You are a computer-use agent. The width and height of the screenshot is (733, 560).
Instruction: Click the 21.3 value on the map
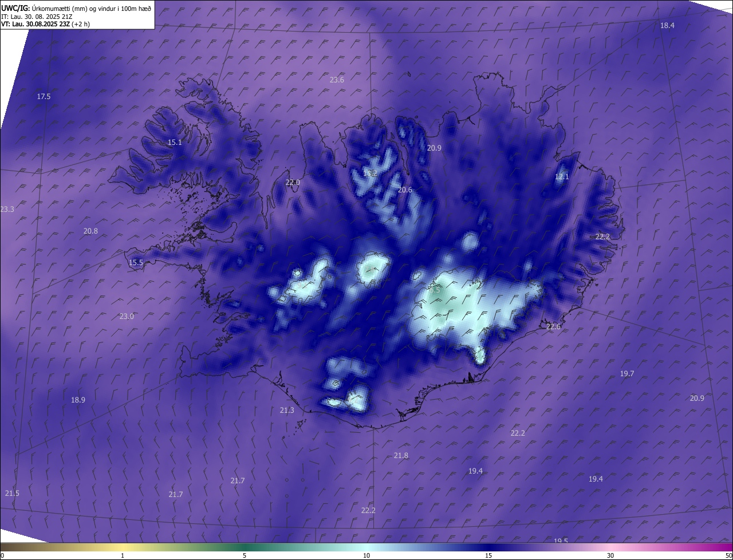(287, 411)
